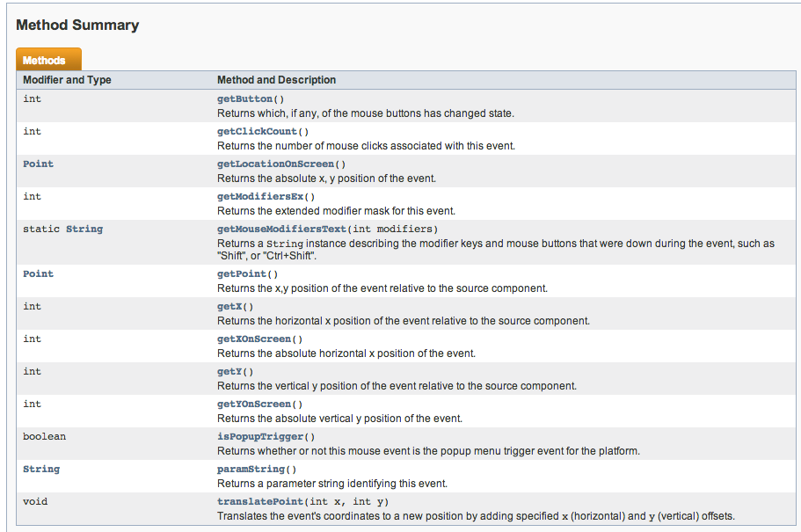Click Point return type in getPoint row

(x=38, y=274)
